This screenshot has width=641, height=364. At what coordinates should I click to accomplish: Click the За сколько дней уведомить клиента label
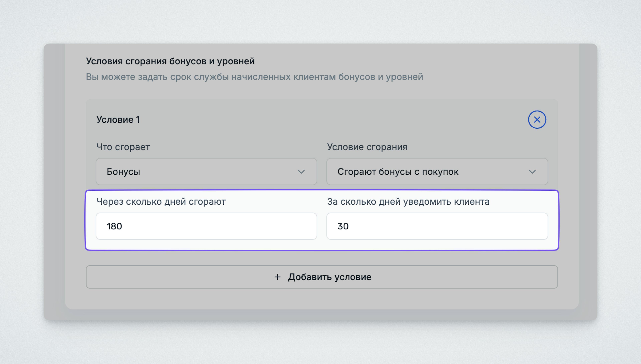pyautogui.click(x=408, y=201)
